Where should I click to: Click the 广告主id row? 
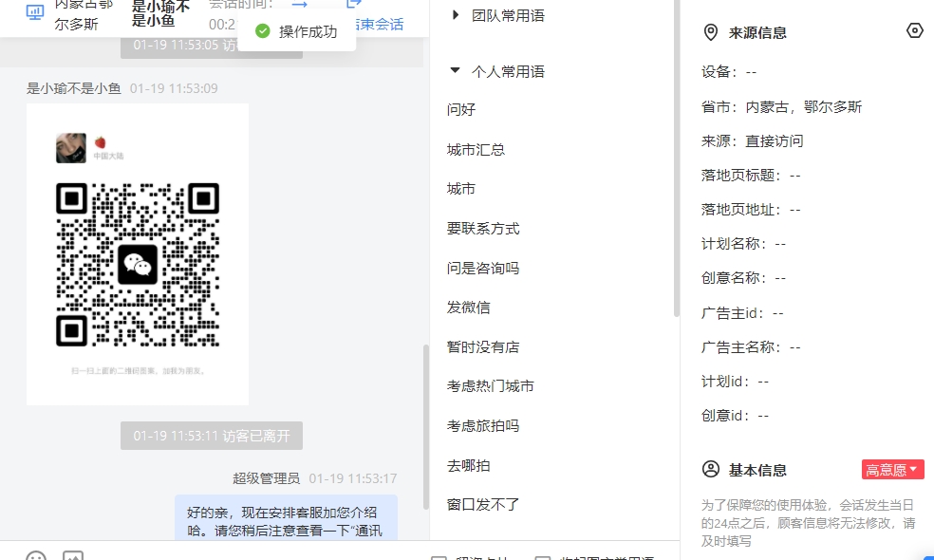pos(742,313)
